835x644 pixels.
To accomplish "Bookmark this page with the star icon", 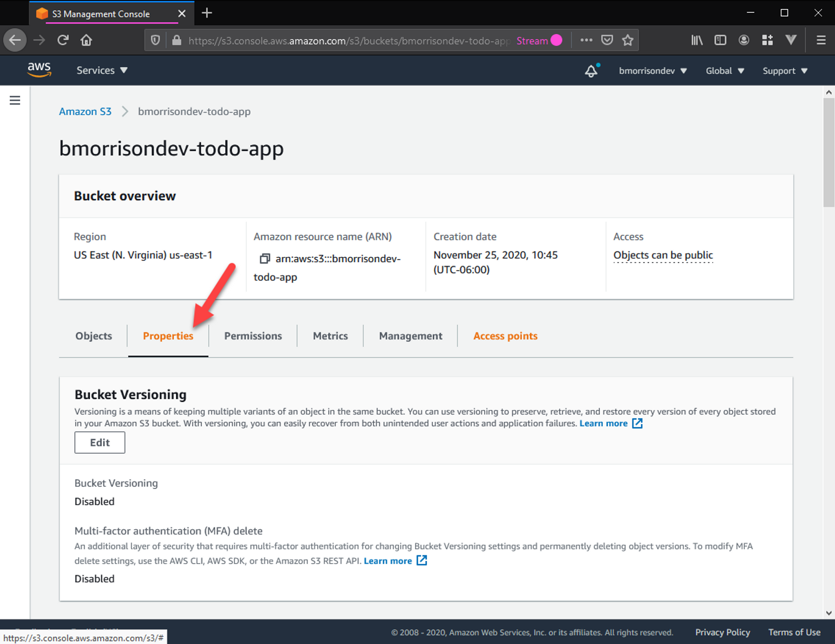I will [628, 40].
